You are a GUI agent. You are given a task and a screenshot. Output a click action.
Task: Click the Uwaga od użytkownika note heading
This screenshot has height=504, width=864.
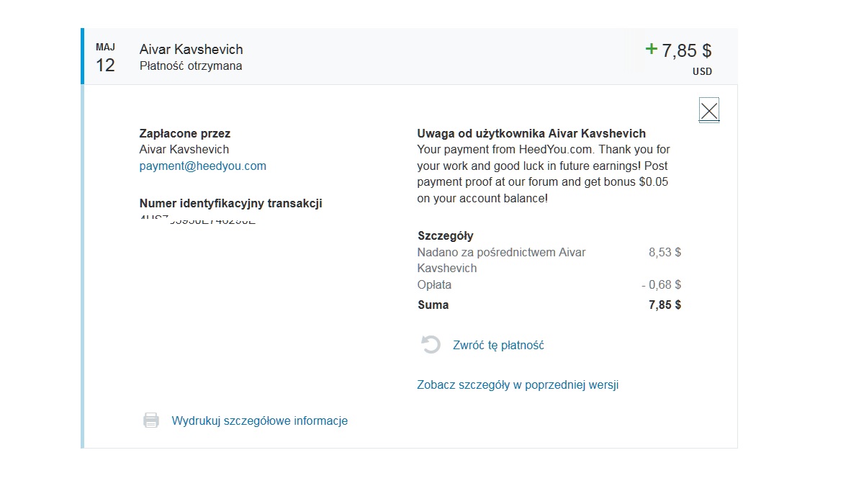pos(531,133)
